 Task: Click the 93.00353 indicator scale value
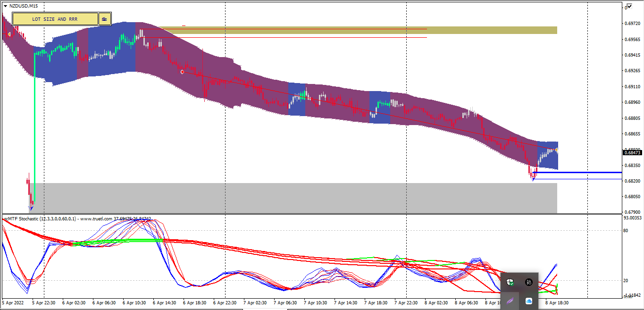[x=632, y=218]
